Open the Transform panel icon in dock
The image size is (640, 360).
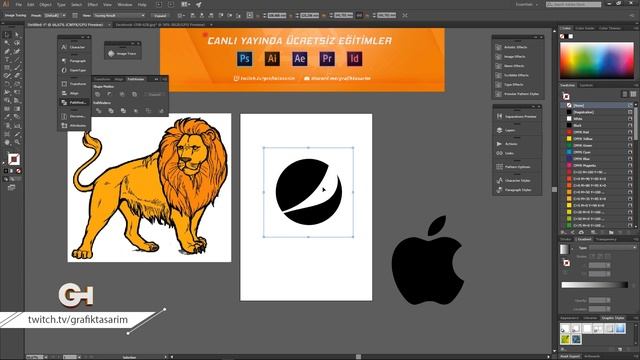[x=64, y=84]
